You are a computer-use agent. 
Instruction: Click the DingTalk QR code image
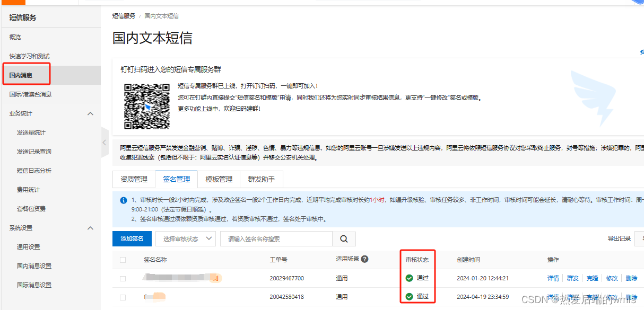pyautogui.click(x=147, y=105)
